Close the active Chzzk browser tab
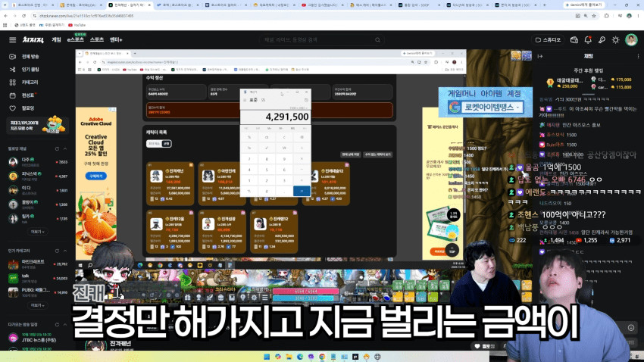644x362 pixels. tap(148, 5)
